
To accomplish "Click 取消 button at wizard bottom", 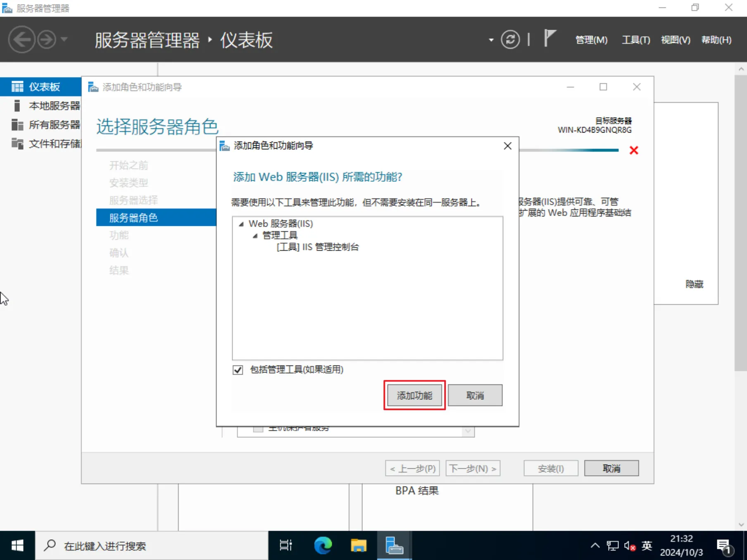I will [x=611, y=468].
